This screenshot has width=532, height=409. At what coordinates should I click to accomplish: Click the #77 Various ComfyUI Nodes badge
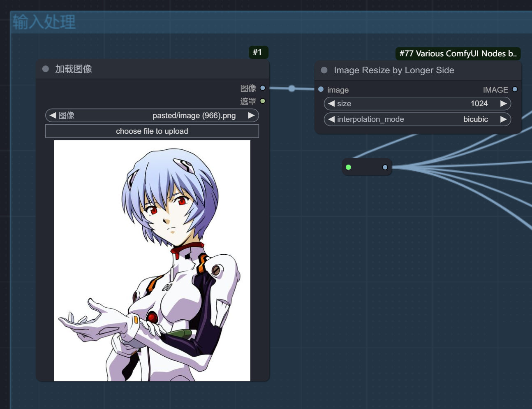point(458,53)
